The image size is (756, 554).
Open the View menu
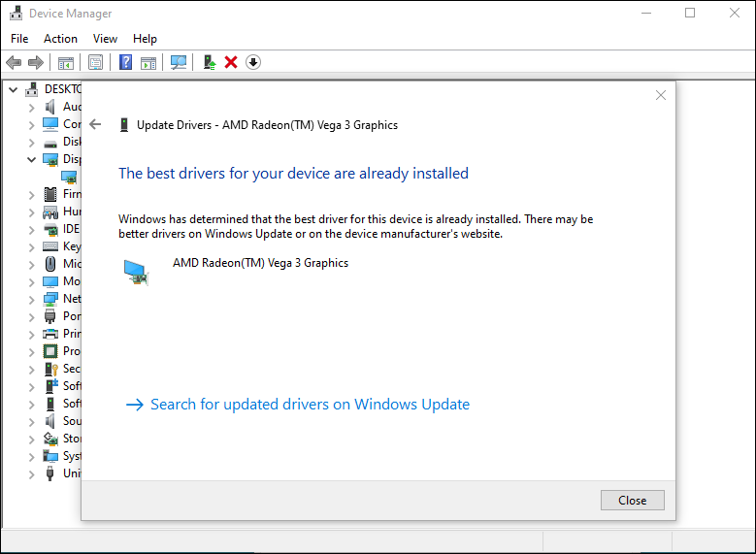tap(105, 39)
